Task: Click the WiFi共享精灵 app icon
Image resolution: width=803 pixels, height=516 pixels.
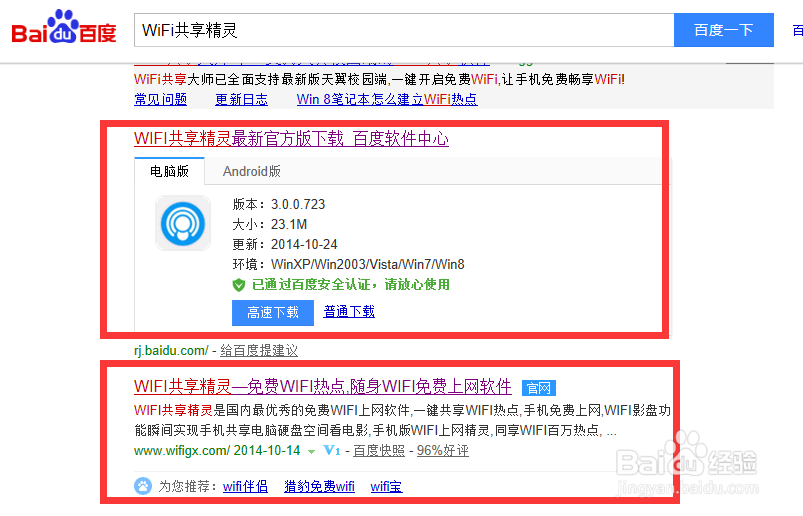Action: pos(183,223)
